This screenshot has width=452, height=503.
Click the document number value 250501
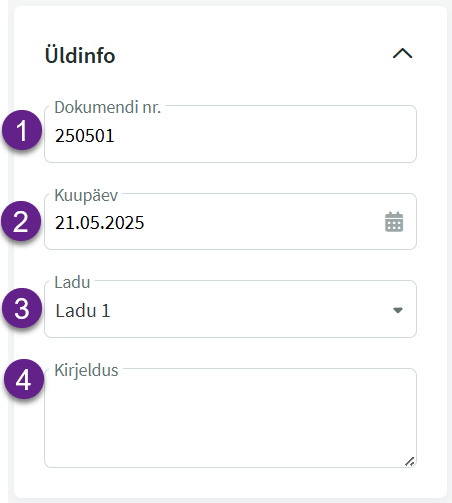85,136
